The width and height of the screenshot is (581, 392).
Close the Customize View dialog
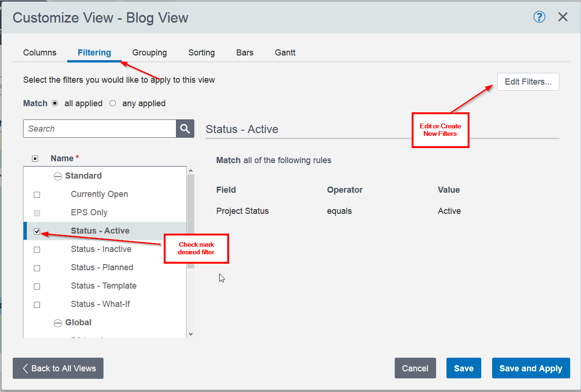pos(563,17)
